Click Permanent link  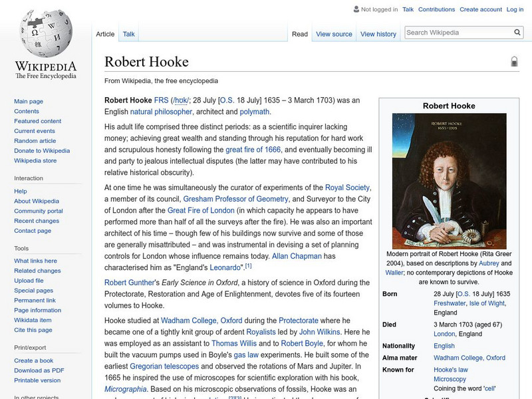point(35,300)
